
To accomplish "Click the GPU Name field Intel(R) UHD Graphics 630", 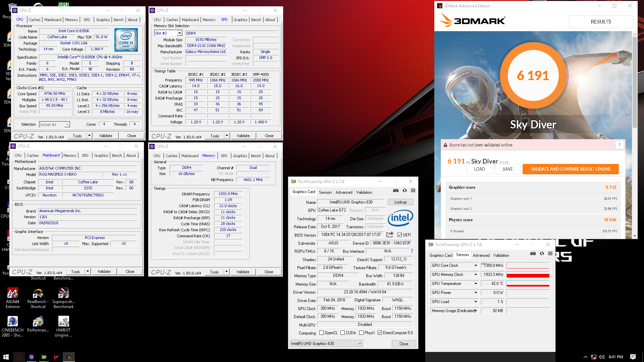I will point(351,202).
